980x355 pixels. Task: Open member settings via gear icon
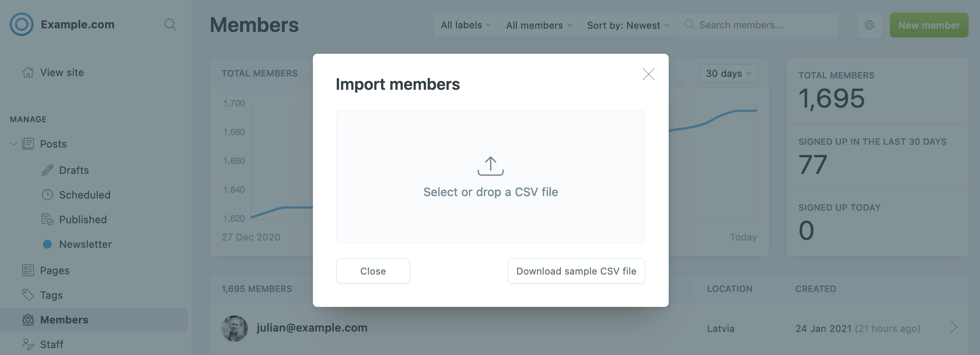[870, 25]
